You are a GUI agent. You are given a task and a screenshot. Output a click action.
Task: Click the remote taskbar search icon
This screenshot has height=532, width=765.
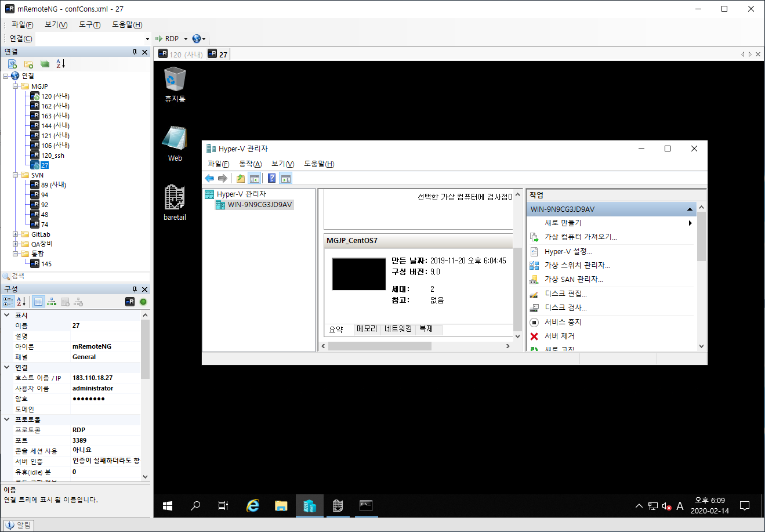195,506
